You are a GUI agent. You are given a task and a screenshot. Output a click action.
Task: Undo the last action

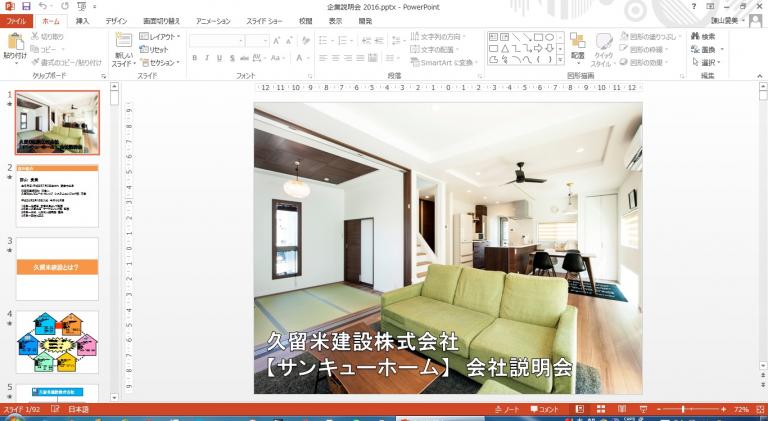pyautogui.click(x=43, y=6)
